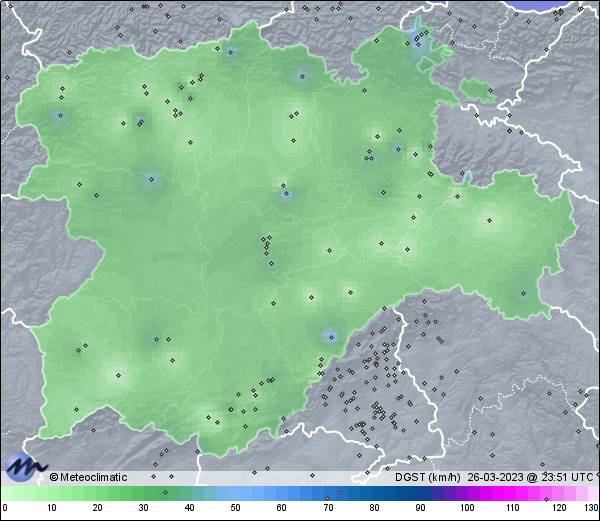Click legend value 110
The image size is (600, 521).
click(513, 508)
